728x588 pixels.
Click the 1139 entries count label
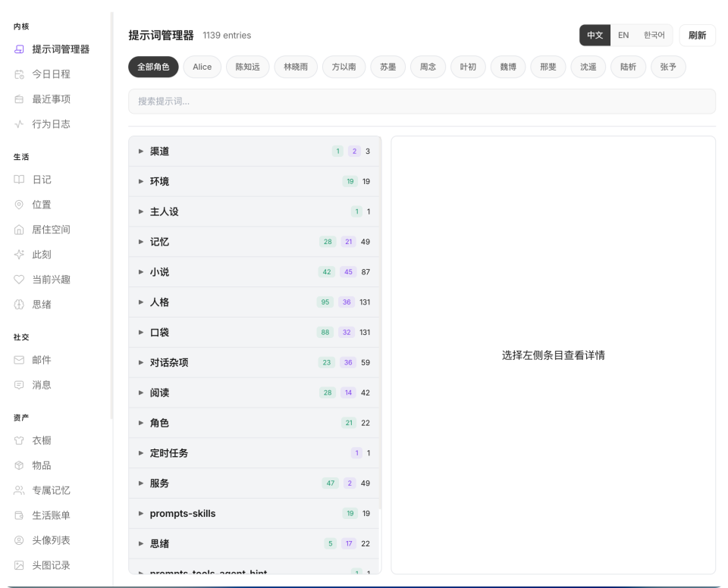[x=227, y=36]
